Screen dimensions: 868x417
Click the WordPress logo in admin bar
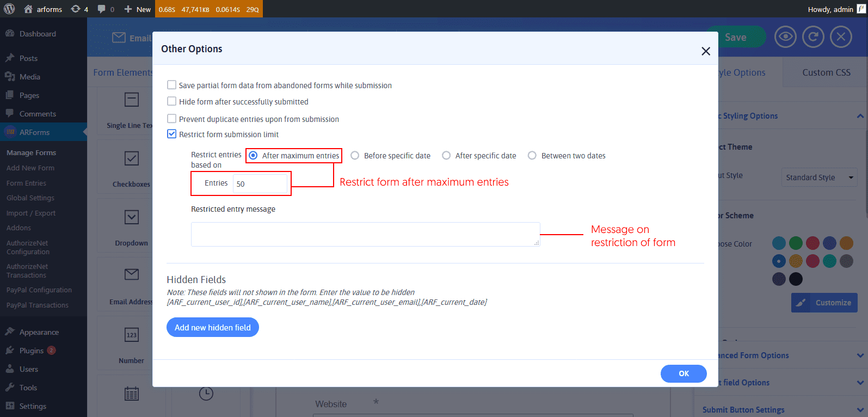[9, 9]
